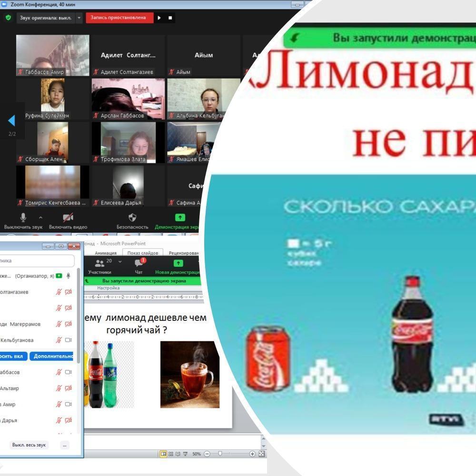Switch to the Показ слайдов ribbon tab
Screen dimensions: 476x476
click(x=142, y=253)
